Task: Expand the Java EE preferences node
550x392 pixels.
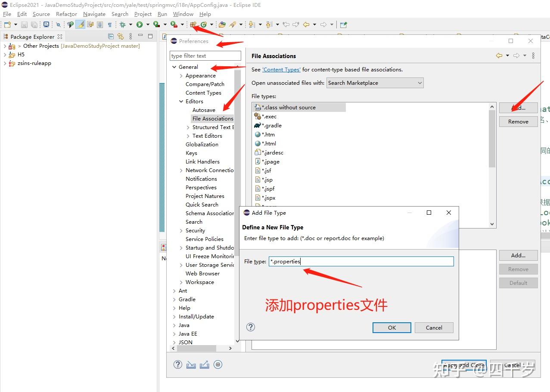Action: point(174,334)
